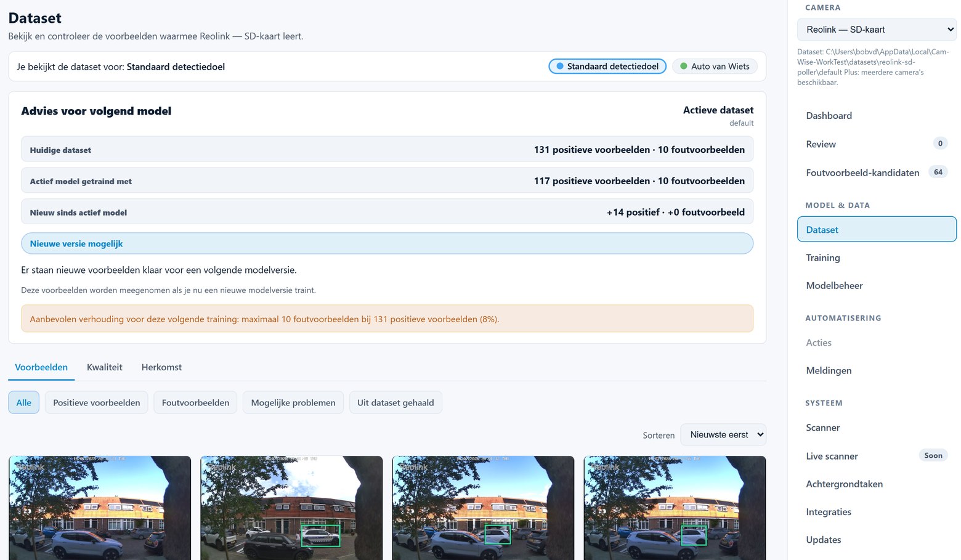Filter by Positieve voorbeelden
The image size is (961, 560).
point(96,402)
